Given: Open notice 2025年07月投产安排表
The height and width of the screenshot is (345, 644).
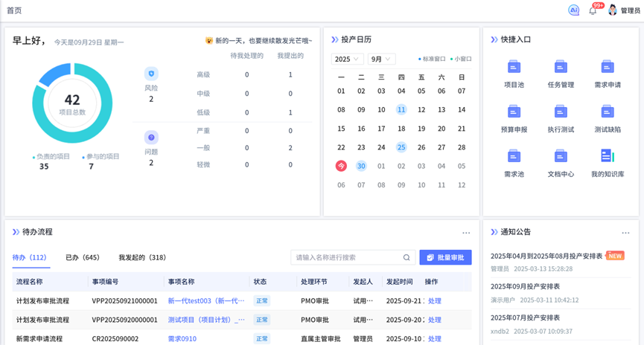Looking at the screenshot, I should click(525, 317).
